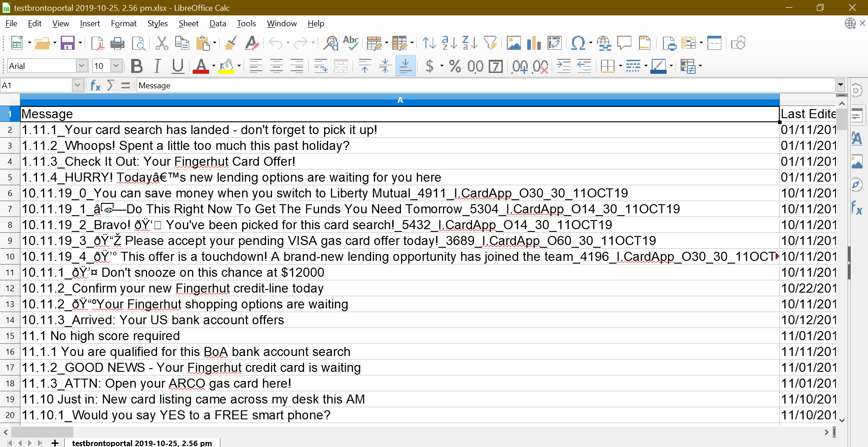Cut the selected cell

[x=162, y=43]
